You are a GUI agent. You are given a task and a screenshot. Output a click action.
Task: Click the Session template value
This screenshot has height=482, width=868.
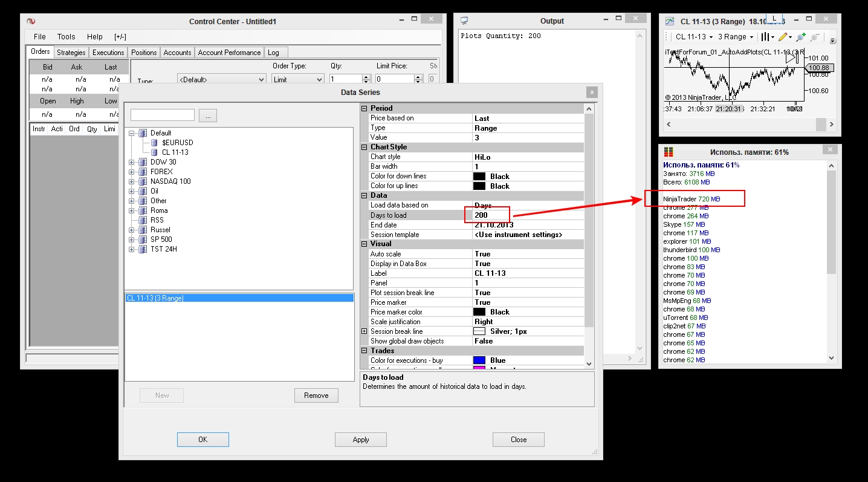(x=528, y=235)
